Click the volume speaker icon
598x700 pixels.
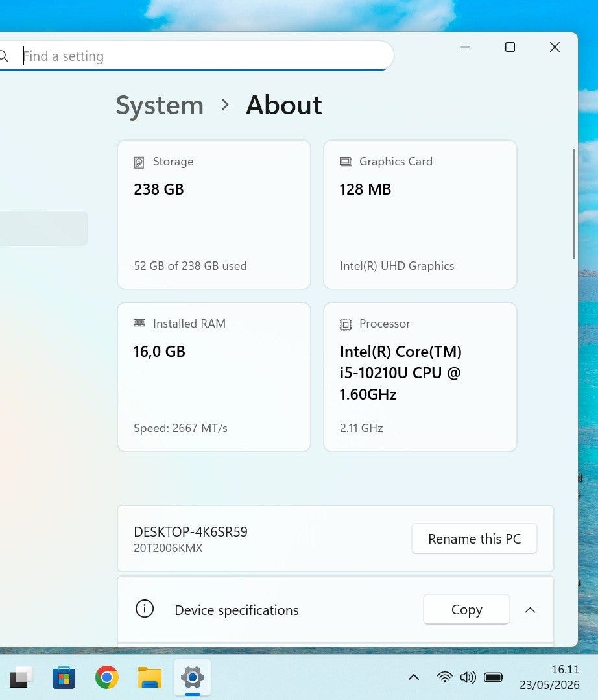(x=468, y=678)
